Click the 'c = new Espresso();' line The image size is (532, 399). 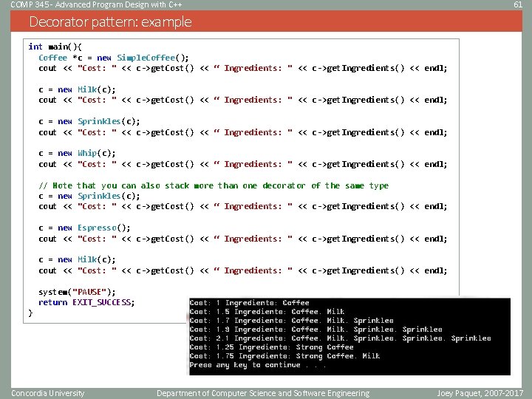84,228
